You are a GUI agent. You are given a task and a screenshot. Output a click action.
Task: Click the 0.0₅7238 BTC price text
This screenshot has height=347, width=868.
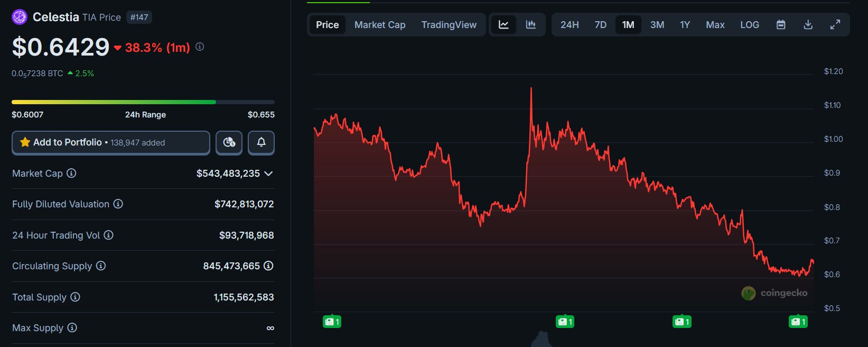[38, 74]
